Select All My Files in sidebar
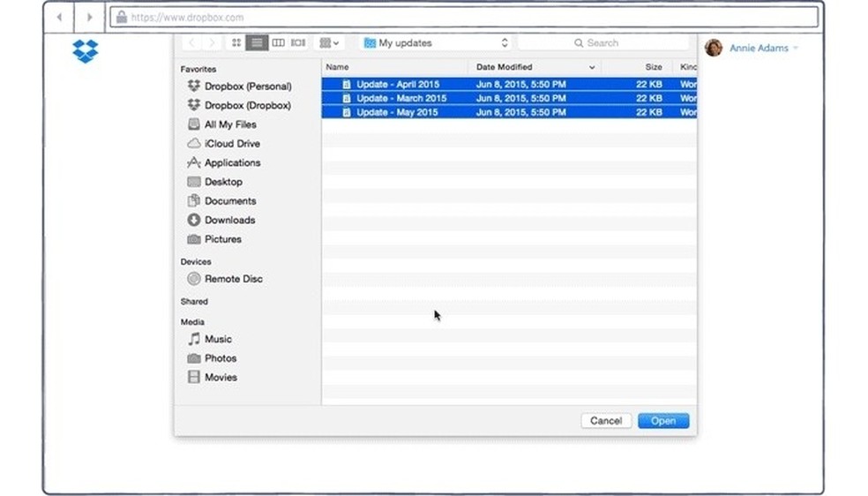Image resolution: width=868 pixels, height=496 pixels. point(221,124)
